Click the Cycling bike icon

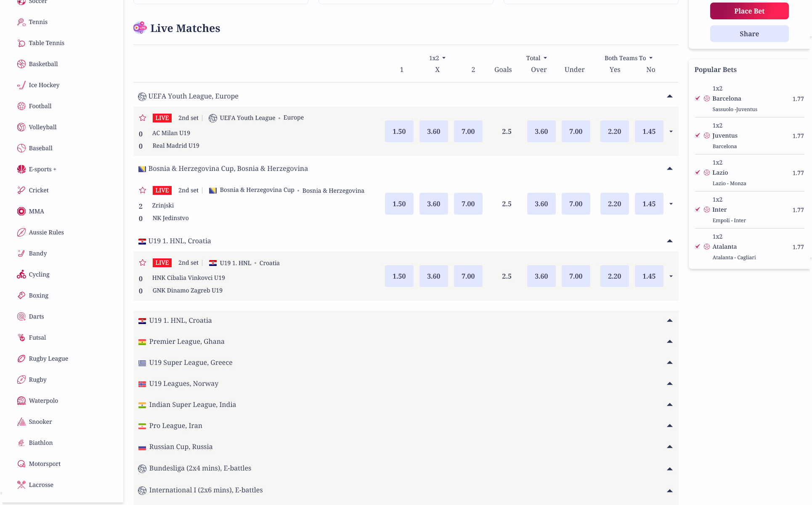(x=21, y=274)
